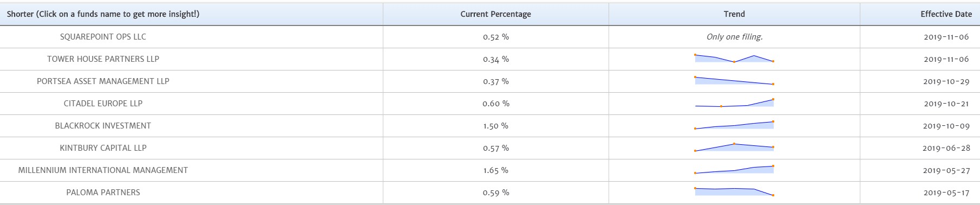Image resolution: width=980 pixels, height=205 pixels.
Task: Click Kintbury Capital trend sparkline
Action: (x=734, y=147)
